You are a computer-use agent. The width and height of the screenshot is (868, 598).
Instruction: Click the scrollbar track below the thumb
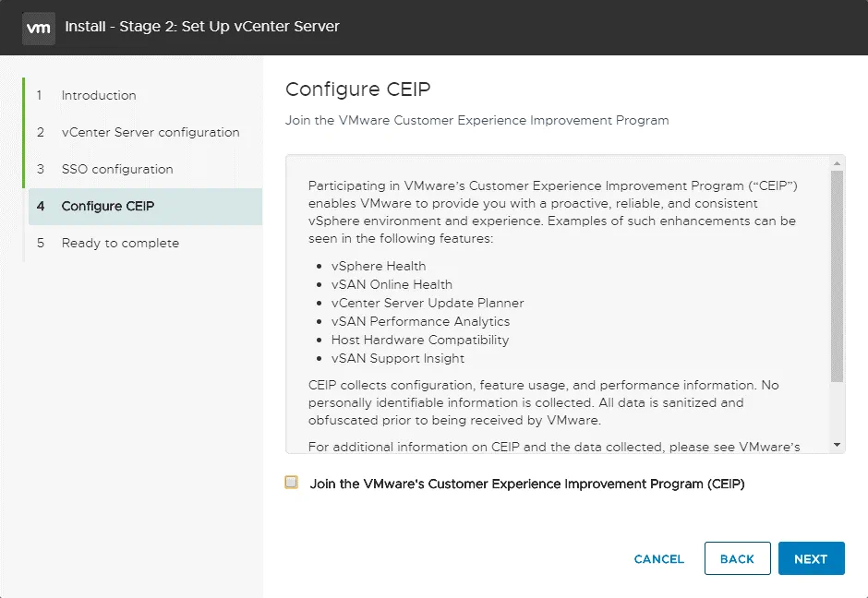coord(837,411)
